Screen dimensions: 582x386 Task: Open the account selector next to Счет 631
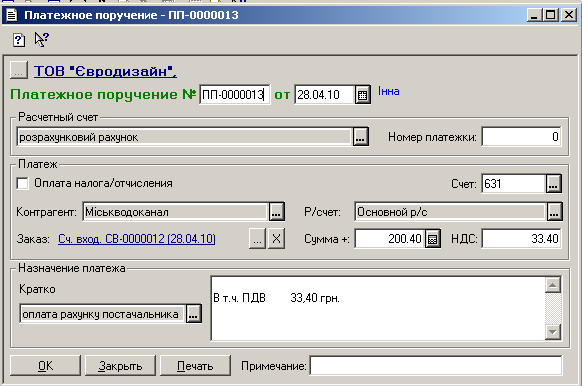pyautogui.click(x=553, y=183)
